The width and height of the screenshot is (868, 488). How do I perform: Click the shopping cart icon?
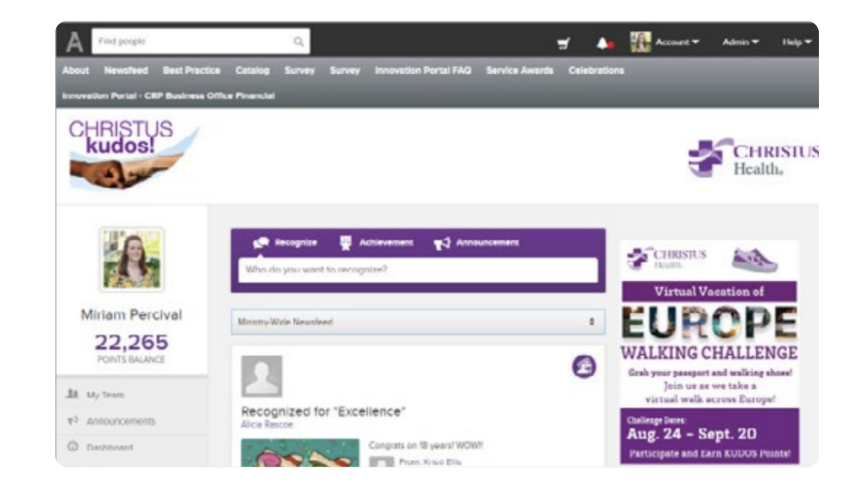(564, 43)
